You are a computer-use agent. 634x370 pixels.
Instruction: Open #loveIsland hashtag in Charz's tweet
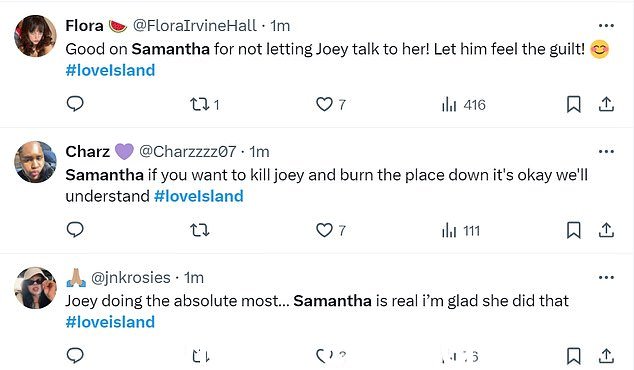(199, 196)
